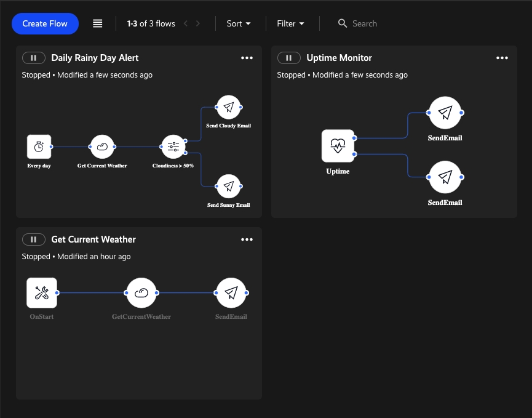Screen dimensions: 532x418
Task: Select the Send Cloudy Email node
Action: 228,107
